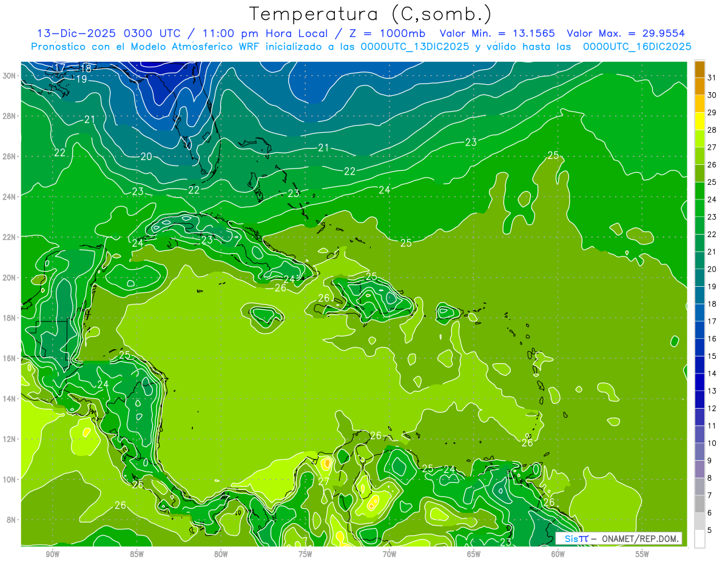Click the '70W' longitude axis label
This screenshot has width=728, height=562.
[x=389, y=554]
